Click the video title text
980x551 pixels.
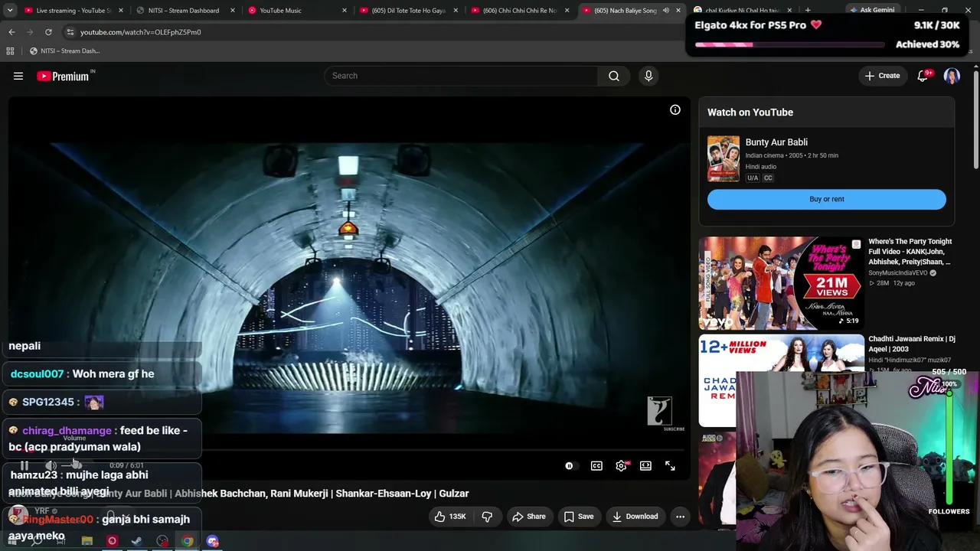click(239, 494)
